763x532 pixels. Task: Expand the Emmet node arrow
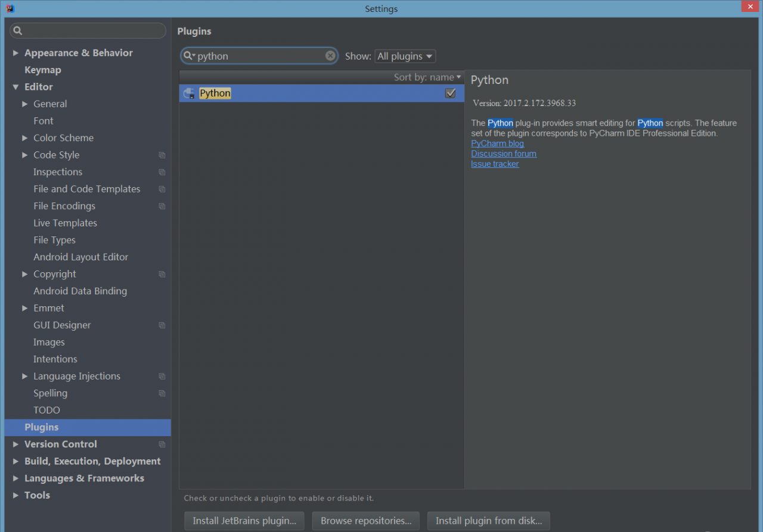click(x=25, y=309)
